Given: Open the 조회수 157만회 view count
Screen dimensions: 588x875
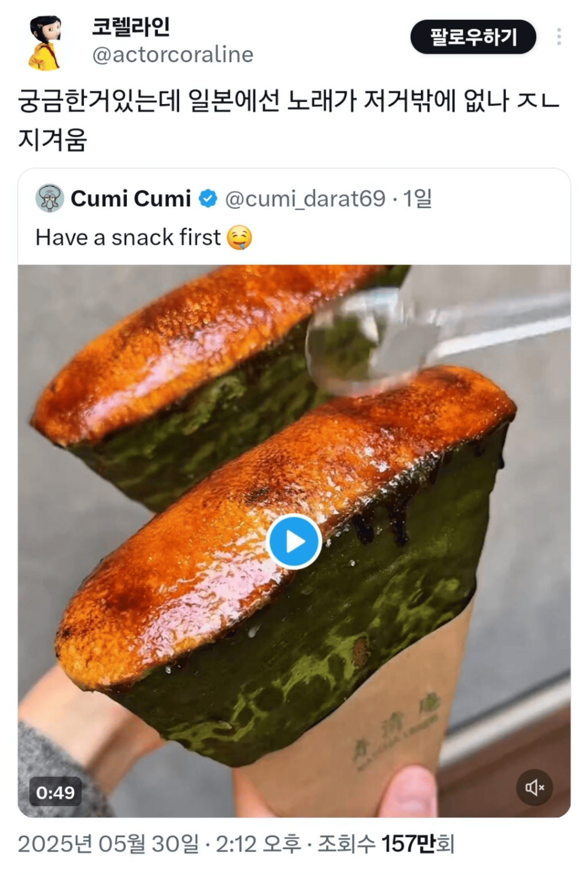Looking at the screenshot, I should (x=386, y=844).
